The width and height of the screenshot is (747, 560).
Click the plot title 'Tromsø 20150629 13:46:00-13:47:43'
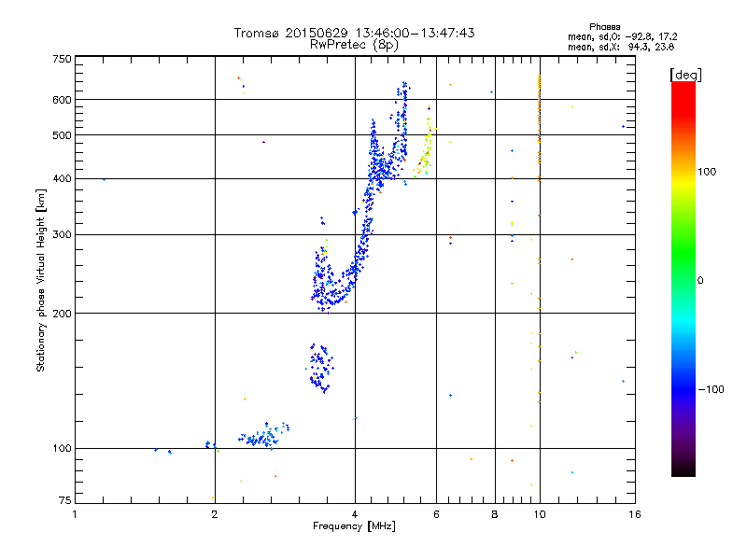354,33
